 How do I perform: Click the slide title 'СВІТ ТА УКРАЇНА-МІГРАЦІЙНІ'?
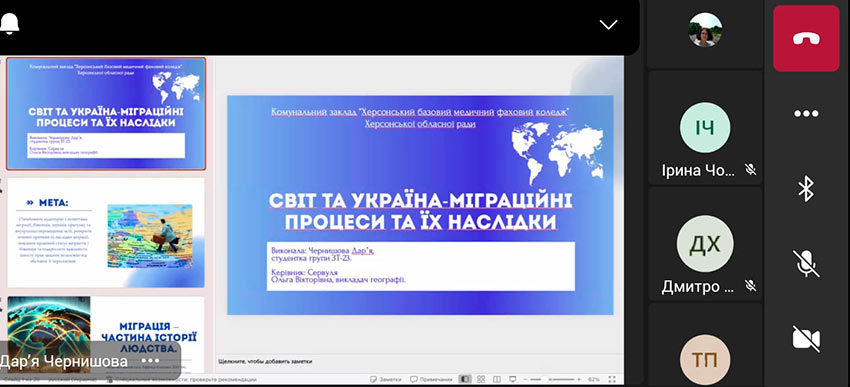tap(421, 201)
